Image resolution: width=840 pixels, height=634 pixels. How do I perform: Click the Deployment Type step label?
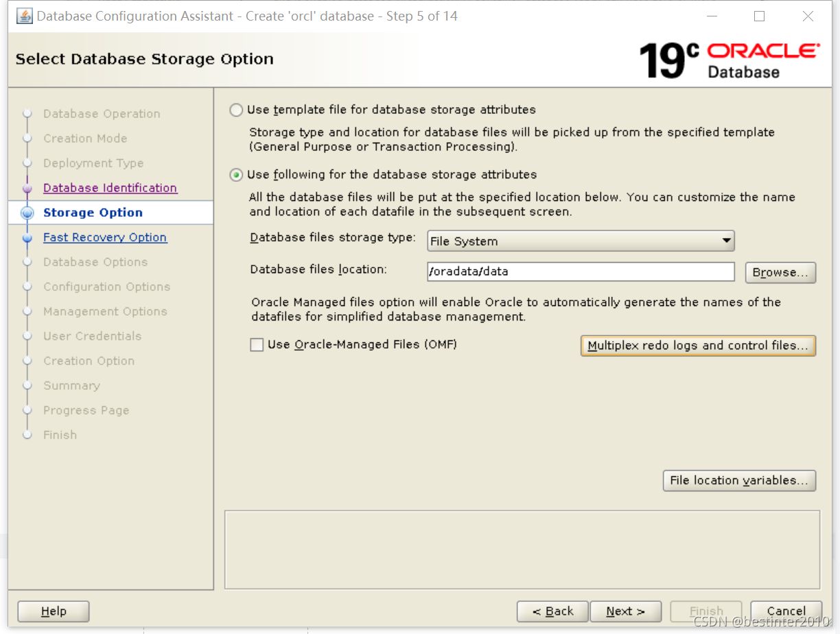[x=93, y=163]
